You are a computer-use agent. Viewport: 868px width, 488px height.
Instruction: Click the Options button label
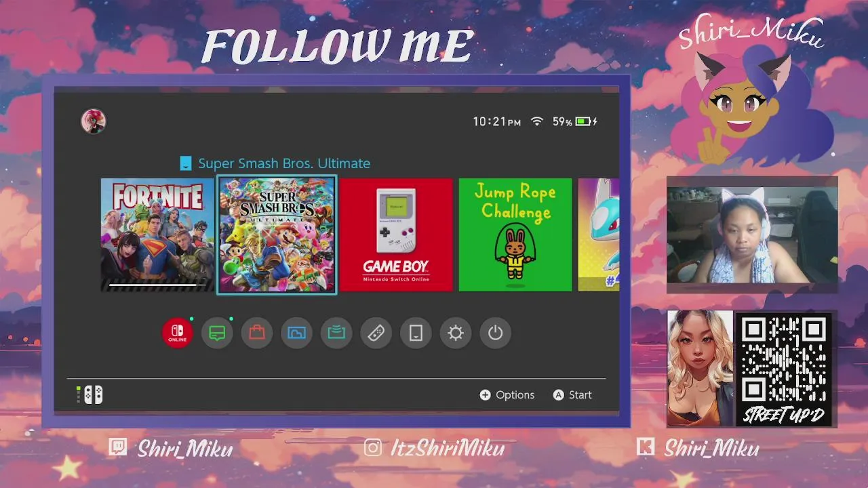tap(515, 394)
